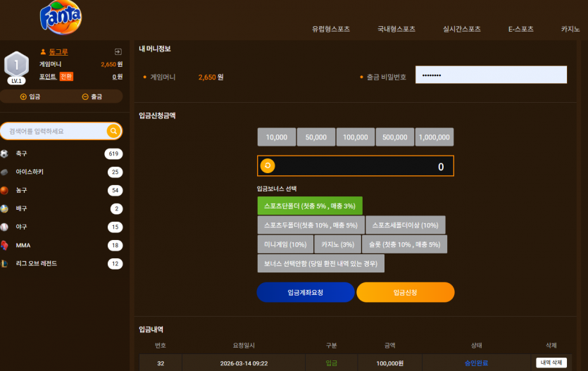Reset the deposit amount with the refresh icon

point(268,165)
